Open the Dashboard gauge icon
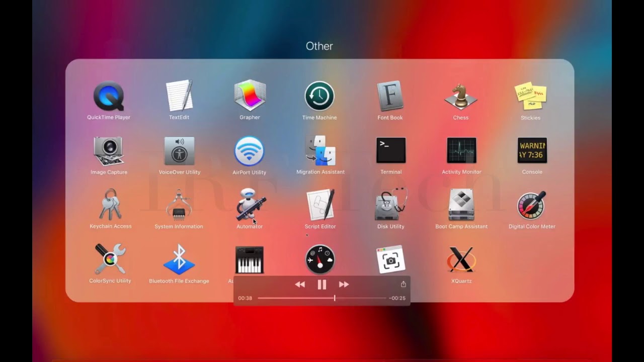This screenshot has height=362, width=644. click(x=320, y=259)
